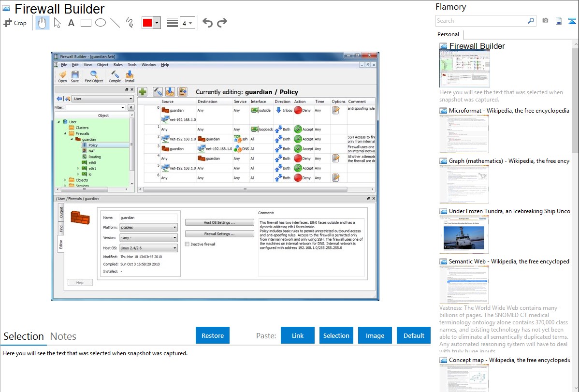Click the Open toolbar icon
Viewport: 579px width, 392px height.
(62, 76)
